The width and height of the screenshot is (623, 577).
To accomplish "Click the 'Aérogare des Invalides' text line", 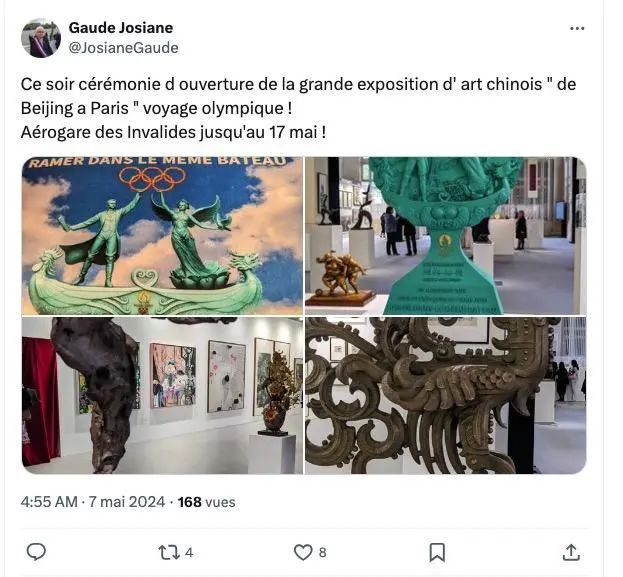I will click(174, 132).
